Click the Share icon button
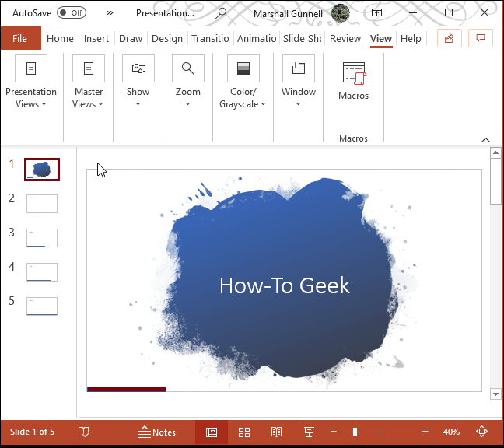 coord(449,39)
